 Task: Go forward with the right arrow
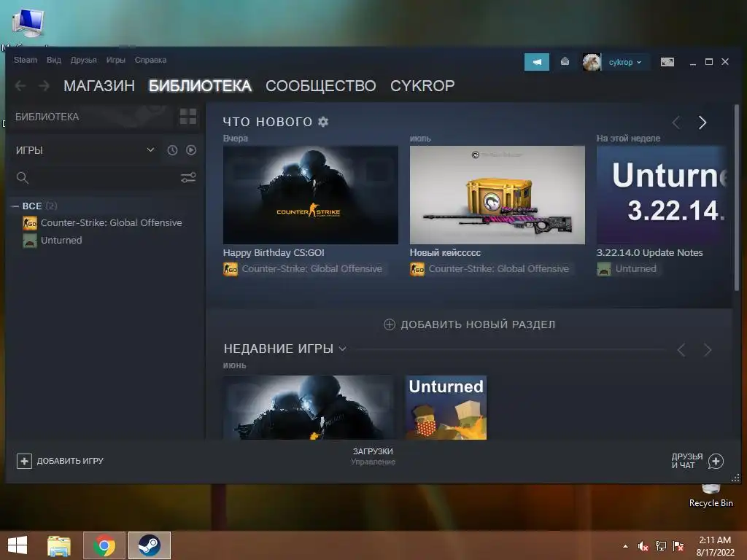click(x=44, y=86)
